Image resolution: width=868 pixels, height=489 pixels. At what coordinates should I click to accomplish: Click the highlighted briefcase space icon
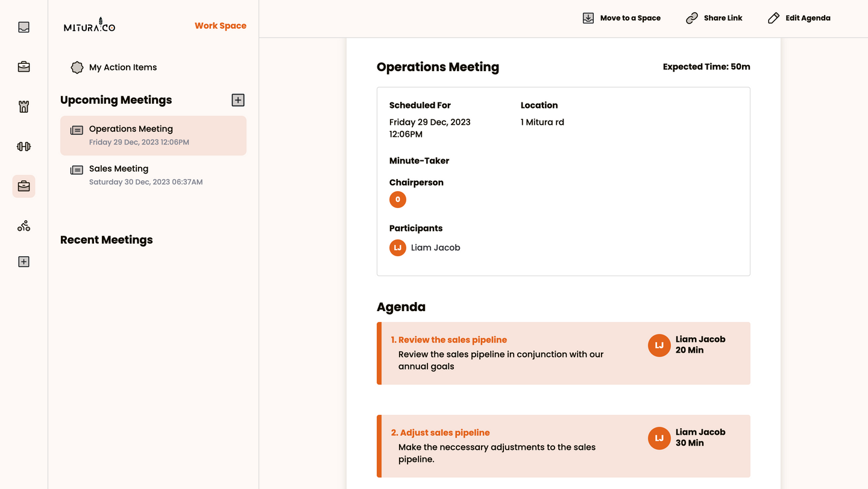click(x=24, y=186)
